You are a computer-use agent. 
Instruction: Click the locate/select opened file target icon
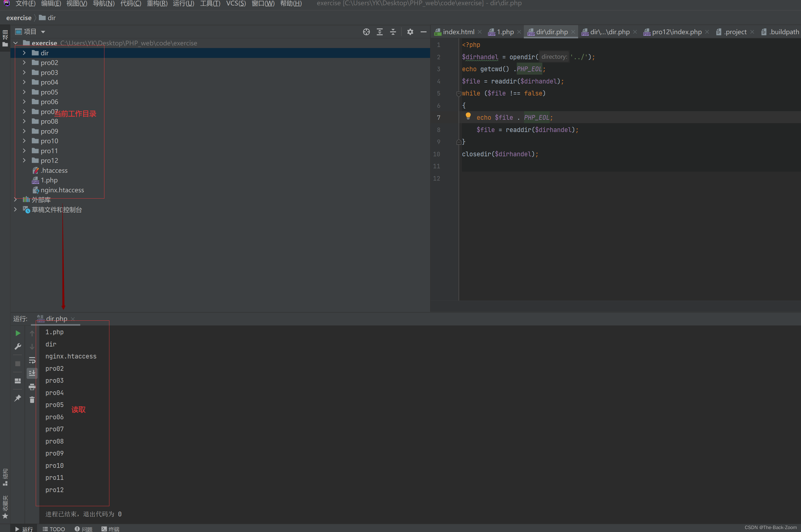click(x=366, y=32)
